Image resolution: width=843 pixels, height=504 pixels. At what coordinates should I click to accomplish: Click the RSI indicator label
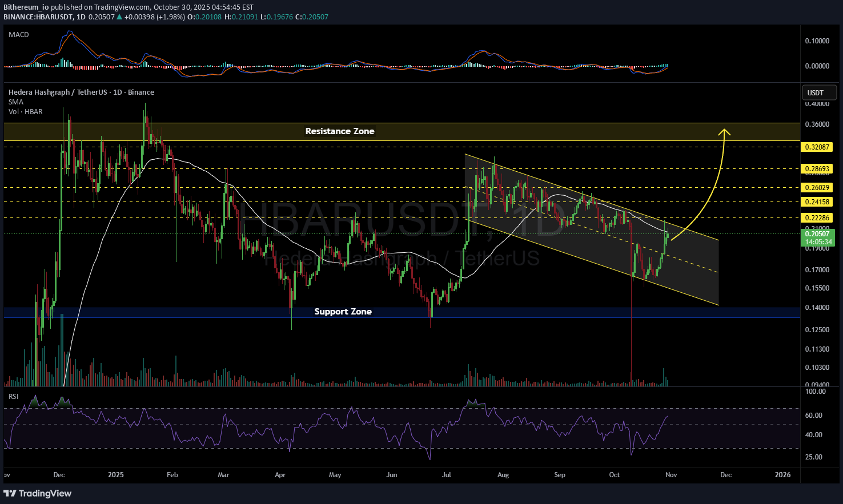(x=13, y=396)
